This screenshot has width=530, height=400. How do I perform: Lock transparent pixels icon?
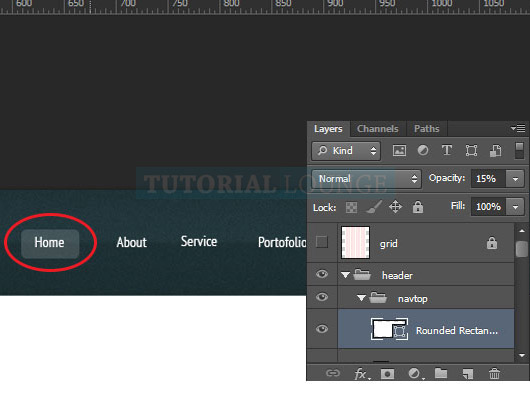click(x=352, y=207)
